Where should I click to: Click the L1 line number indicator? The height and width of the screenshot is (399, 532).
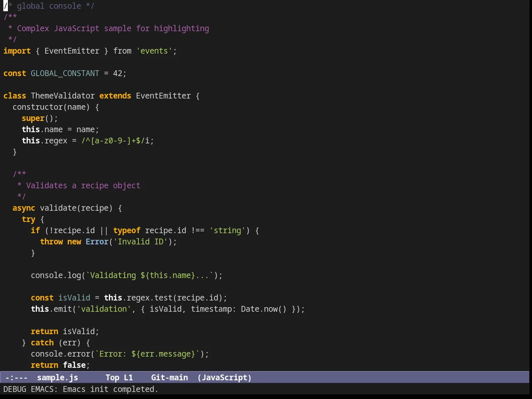[128, 377]
